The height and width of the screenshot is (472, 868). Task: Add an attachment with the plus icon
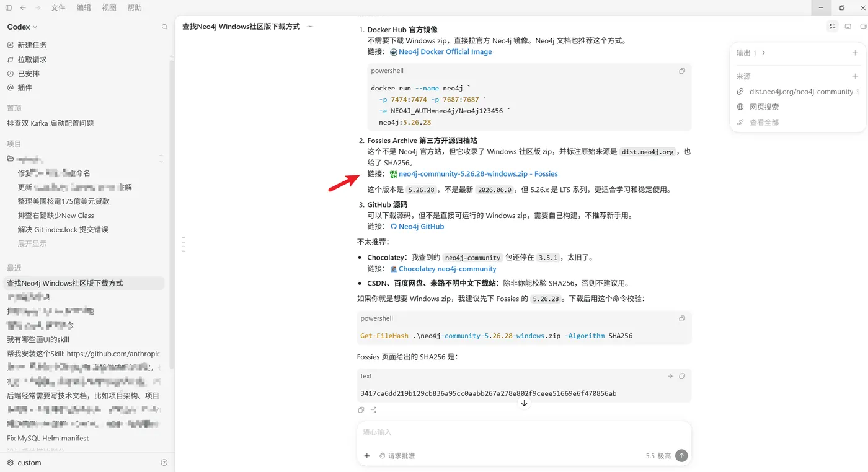tap(367, 456)
